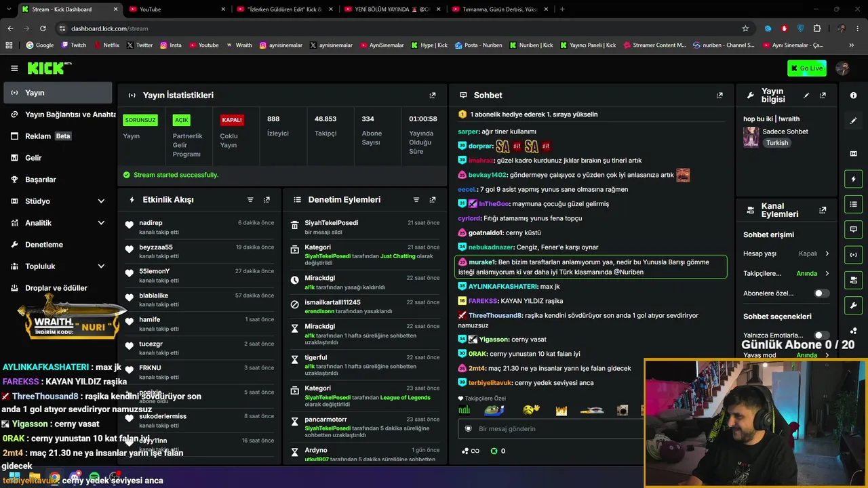Image resolution: width=868 pixels, height=488 pixels.
Task: Open Reklam Beta sidebar item
Action: point(58,136)
